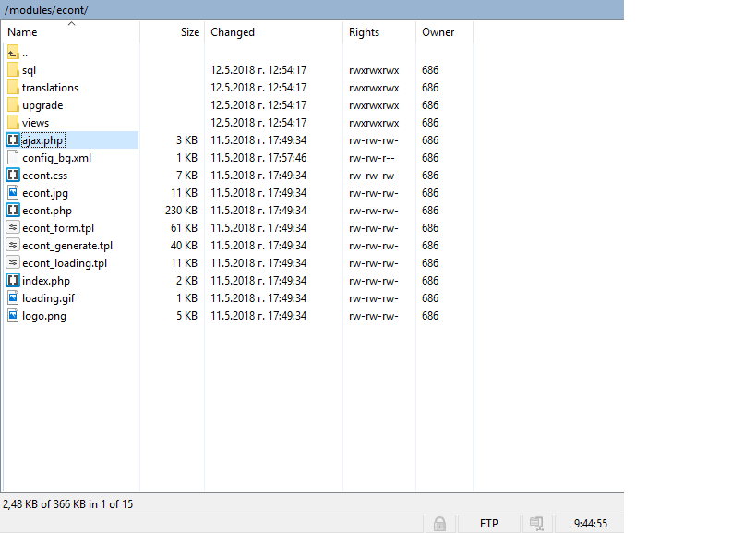Click the 9:44:55 session time in status bar

point(590,524)
